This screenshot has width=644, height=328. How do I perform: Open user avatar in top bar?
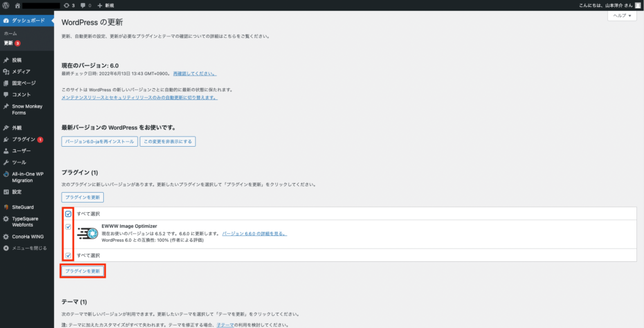[638, 5]
